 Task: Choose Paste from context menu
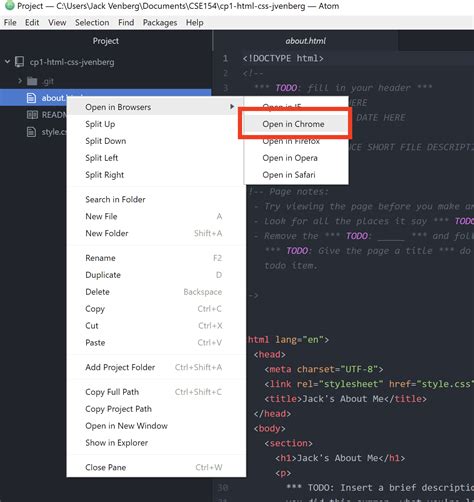156,343
